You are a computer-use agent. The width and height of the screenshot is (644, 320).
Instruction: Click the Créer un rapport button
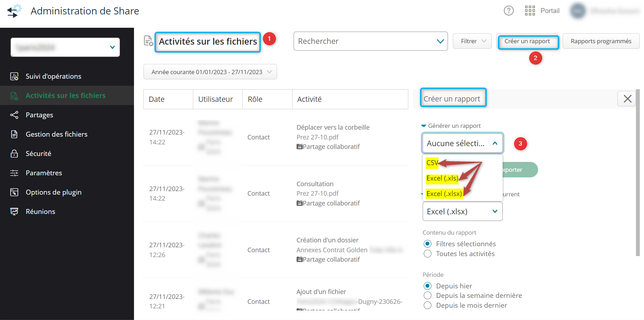click(x=527, y=41)
